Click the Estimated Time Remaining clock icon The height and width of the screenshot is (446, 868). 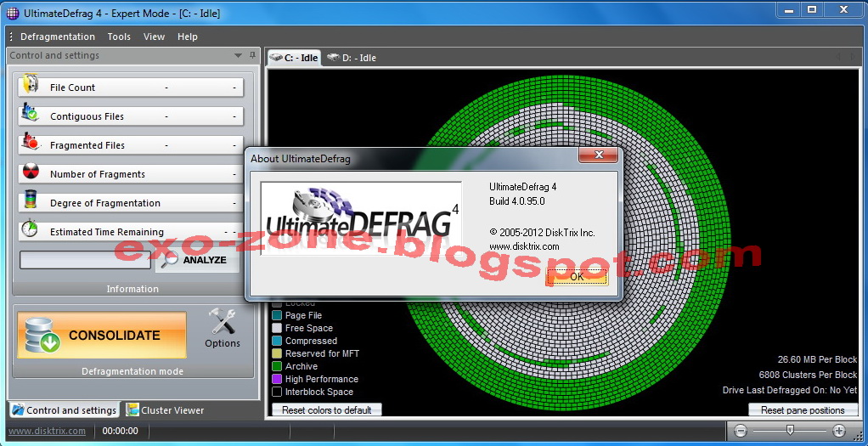(x=30, y=229)
